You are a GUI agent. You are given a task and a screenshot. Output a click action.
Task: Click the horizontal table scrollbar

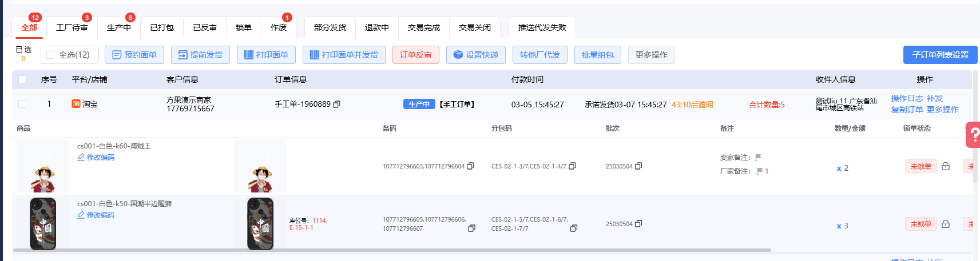tap(392, 250)
